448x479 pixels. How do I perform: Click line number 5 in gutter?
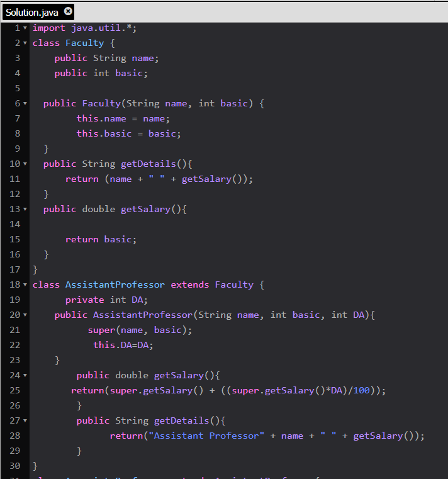coord(18,88)
